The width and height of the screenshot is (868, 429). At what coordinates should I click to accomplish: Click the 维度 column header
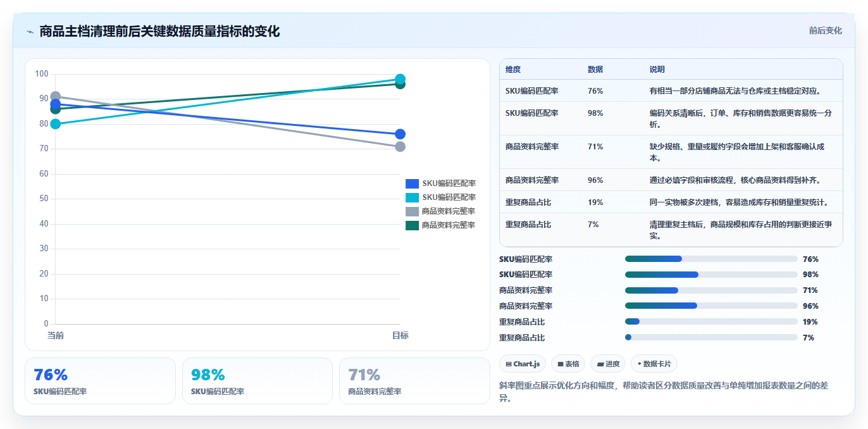(x=513, y=70)
